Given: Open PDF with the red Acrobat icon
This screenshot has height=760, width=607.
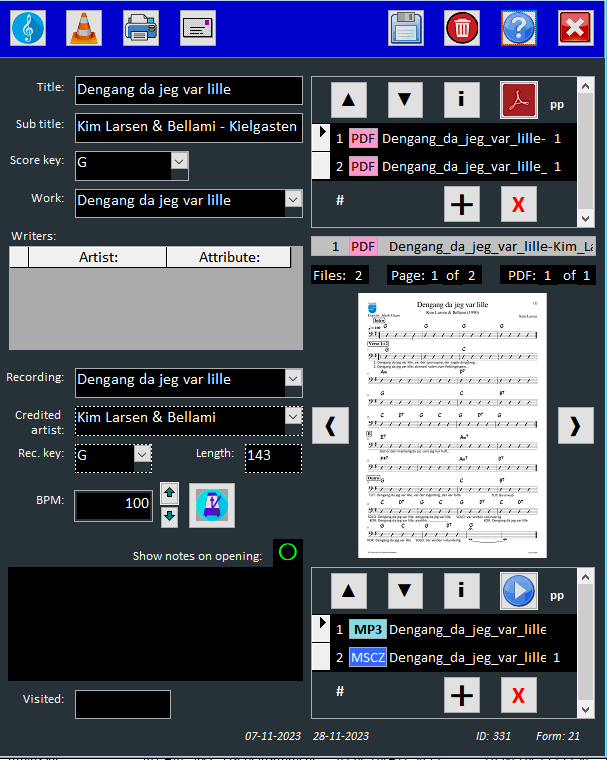Looking at the screenshot, I should pos(519,100).
